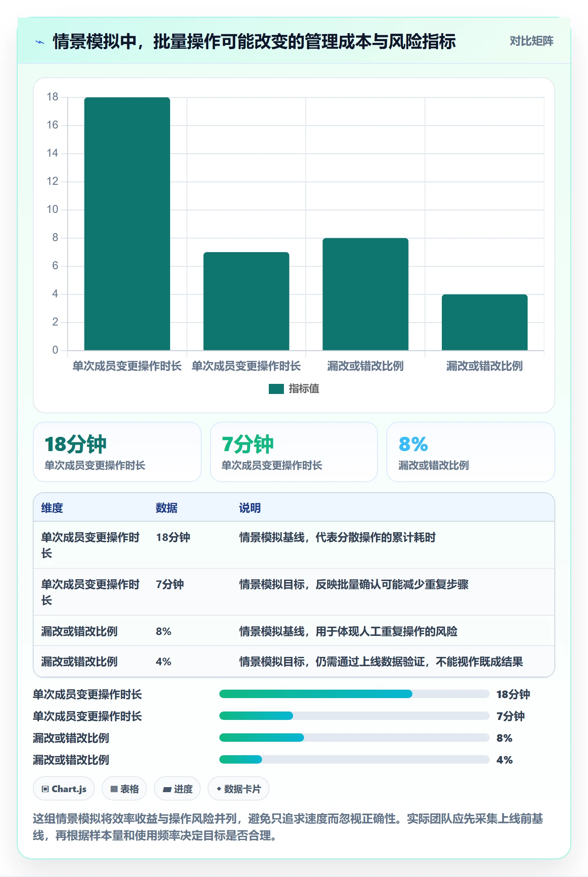The width and height of the screenshot is (588, 877).
Task: Select the 18分钟 cell in the table
Action: pos(173,538)
